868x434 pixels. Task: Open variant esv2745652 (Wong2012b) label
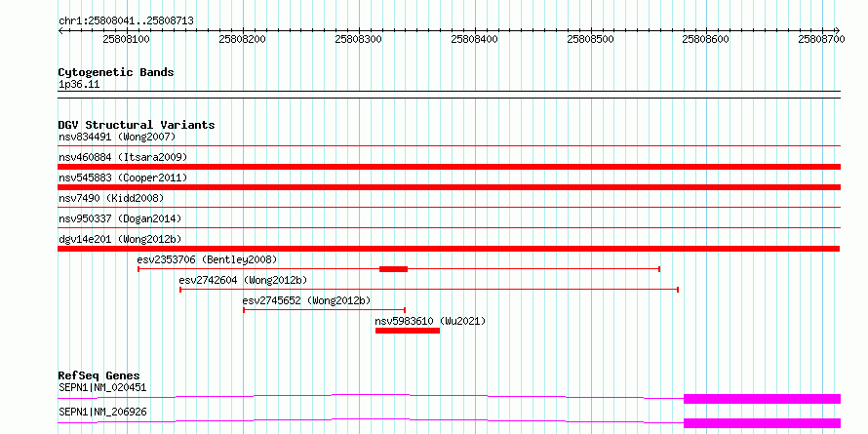[x=306, y=300]
